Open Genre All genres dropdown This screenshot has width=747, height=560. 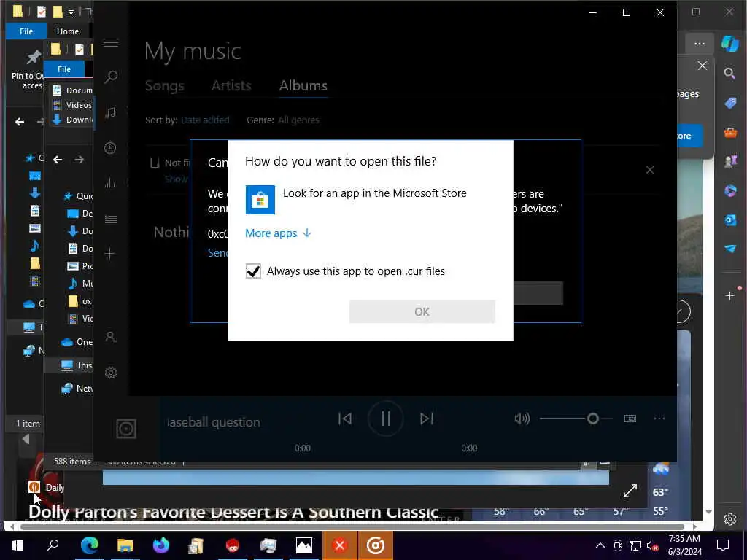[x=298, y=120]
